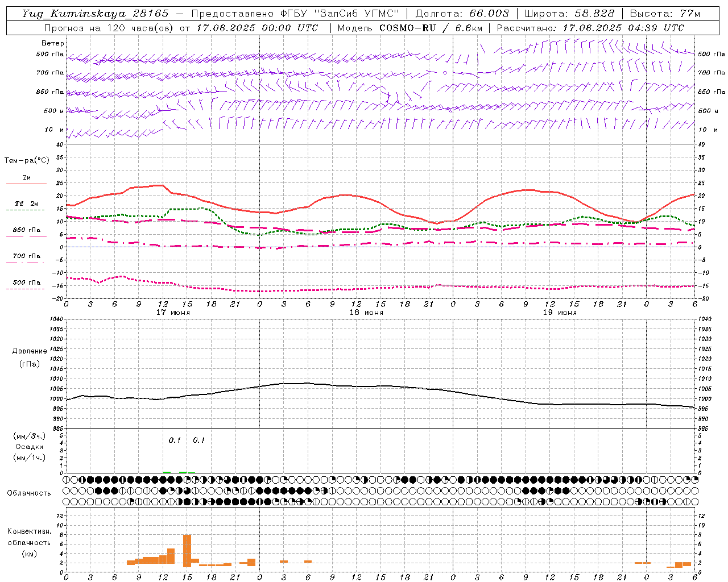Viewport: 728px width, 582px height.
Task: Click the Долгота: 66.003 header field
Action: point(462,14)
